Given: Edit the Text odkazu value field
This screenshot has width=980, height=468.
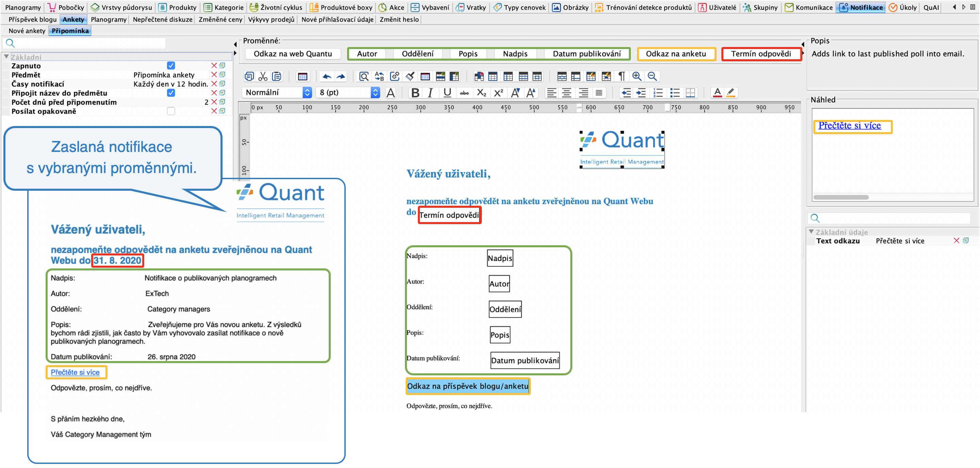Looking at the screenshot, I should (x=912, y=241).
